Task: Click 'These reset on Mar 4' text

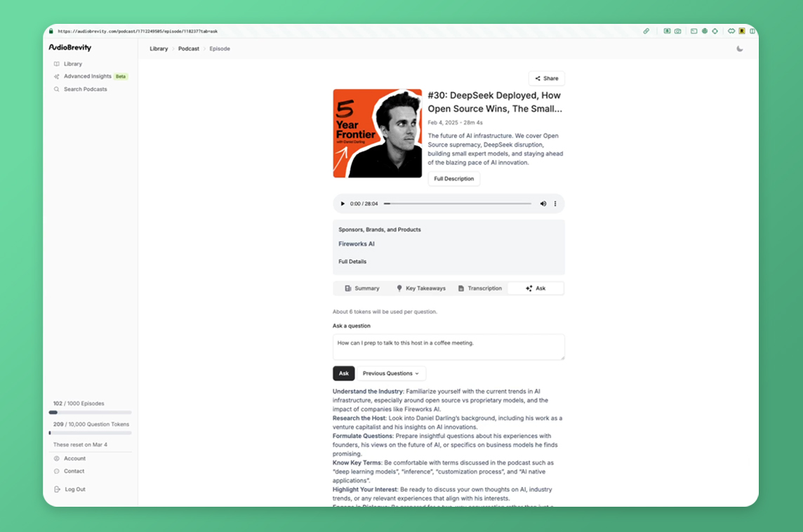Action: point(81,444)
